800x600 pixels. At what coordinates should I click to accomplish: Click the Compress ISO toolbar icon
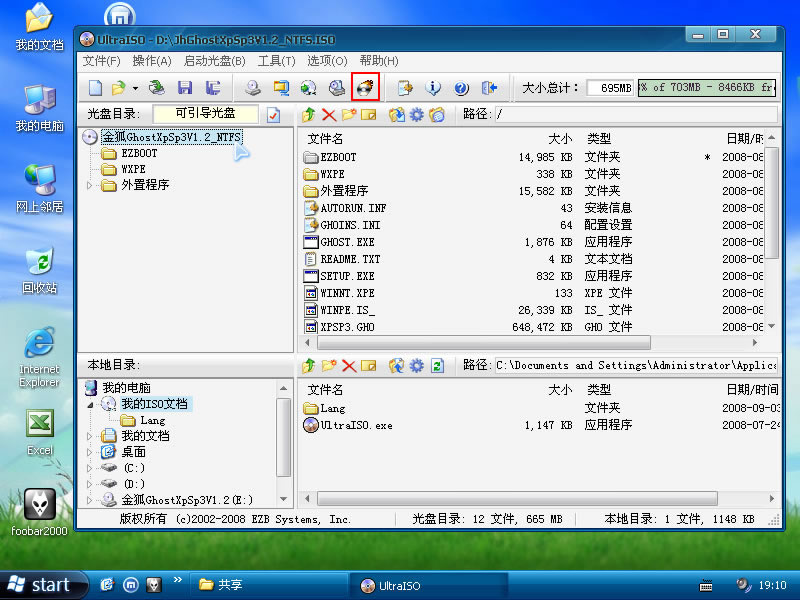281,88
